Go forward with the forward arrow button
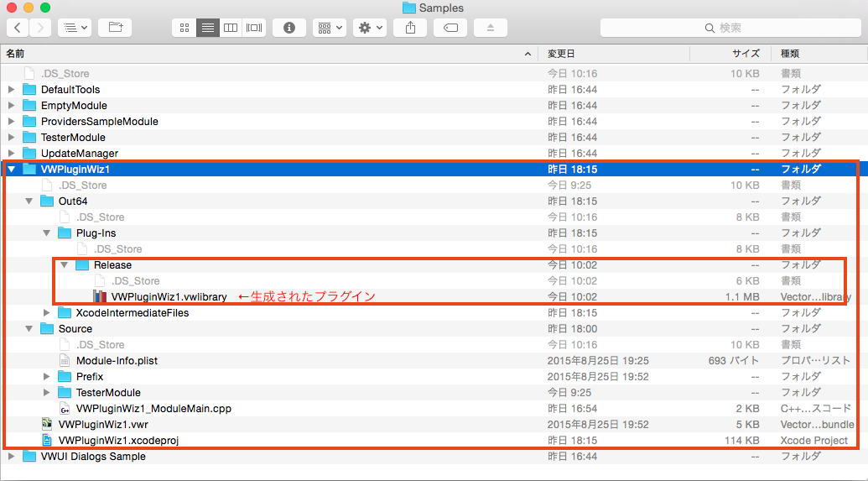The width and height of the screenshot is (868, 481). click(x=40, y=28)
